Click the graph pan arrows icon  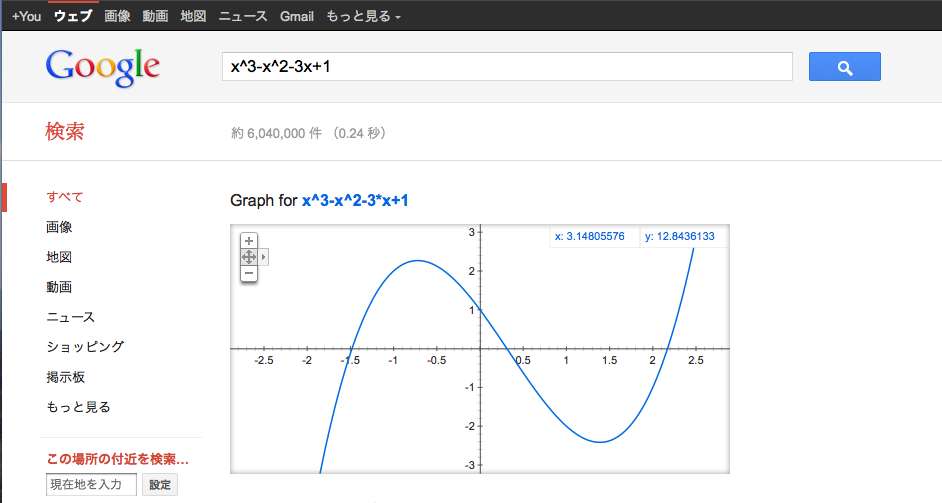[249, 257]
